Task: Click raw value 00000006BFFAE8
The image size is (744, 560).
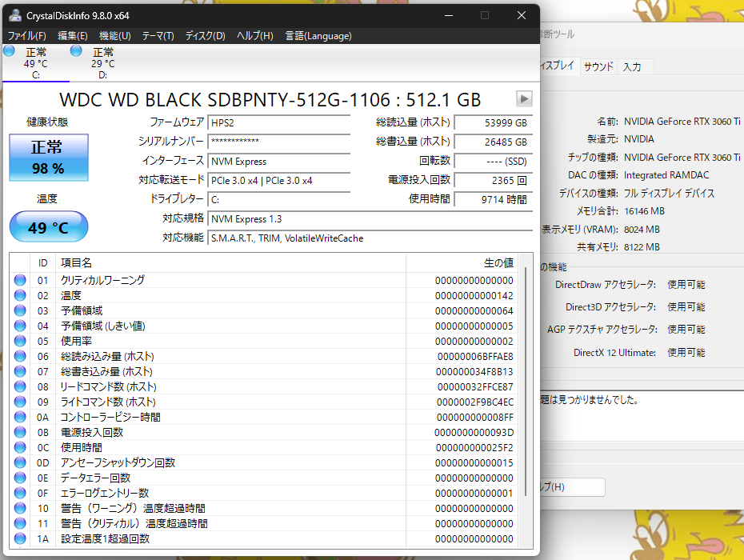Action: pyautogui.click(x=475, y=357)
